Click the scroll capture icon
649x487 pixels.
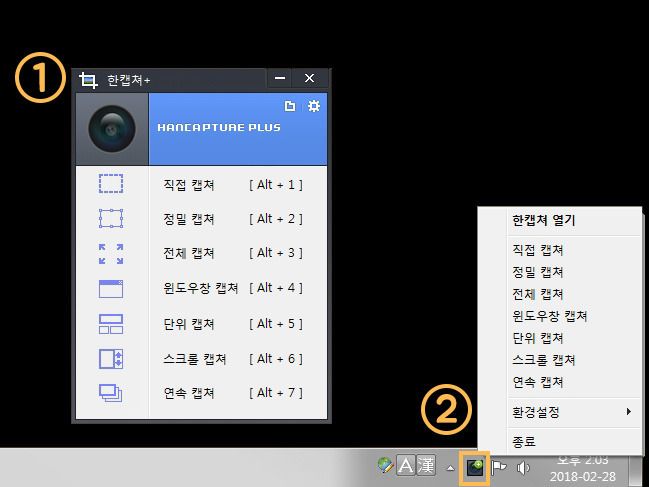111,359
